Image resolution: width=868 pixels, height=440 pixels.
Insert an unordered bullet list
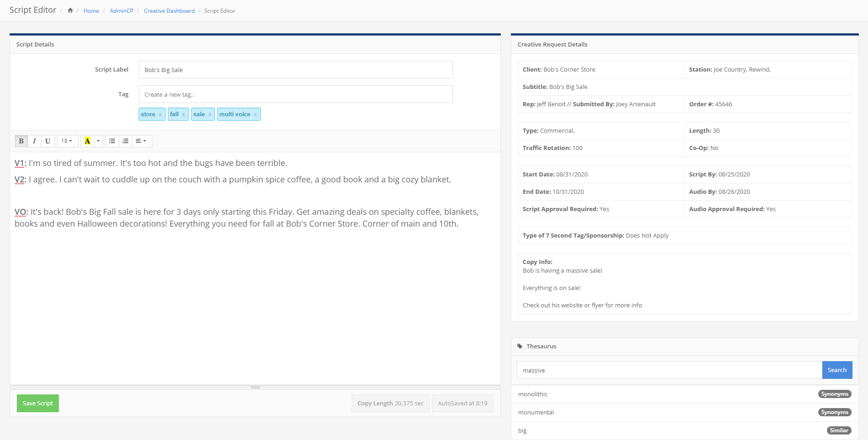pyautogui.click(x=112, y=141)
